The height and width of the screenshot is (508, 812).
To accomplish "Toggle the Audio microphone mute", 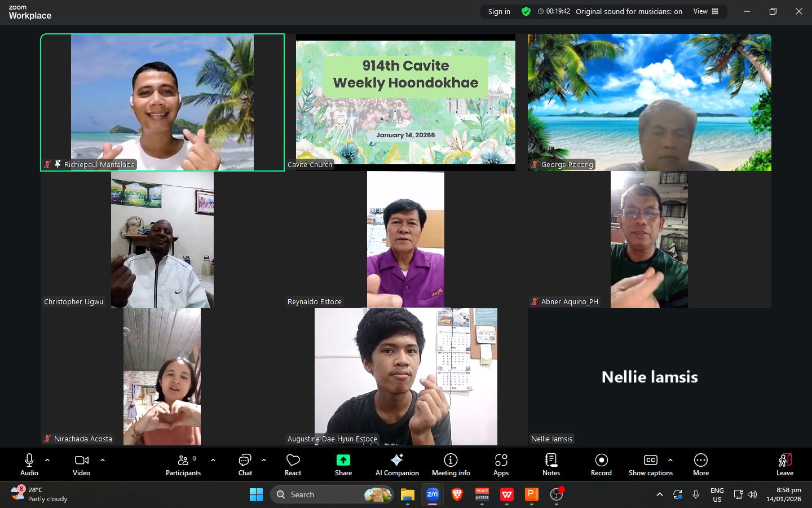I will (29, 461).
